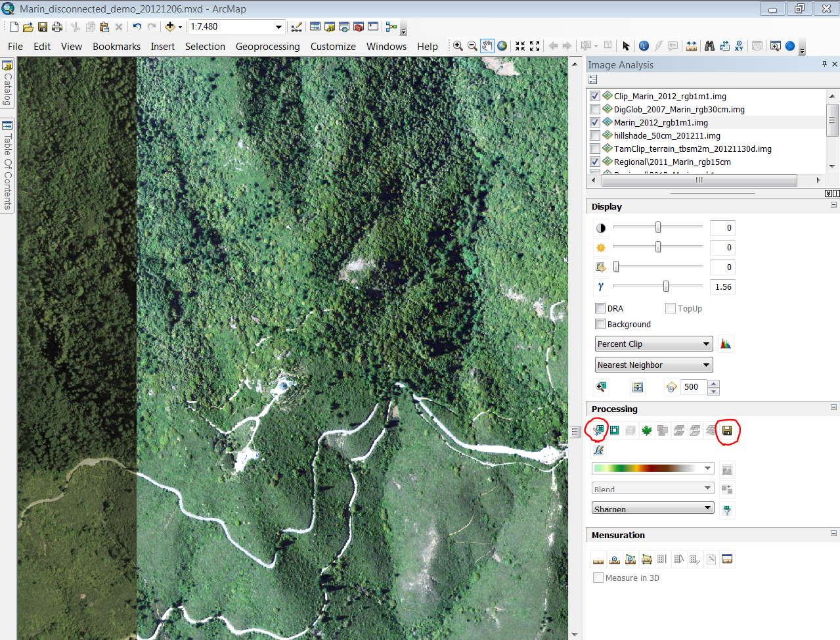Open the Percent Clip stretch dropdown
This screenshot has height=640, width=840.
654,344
